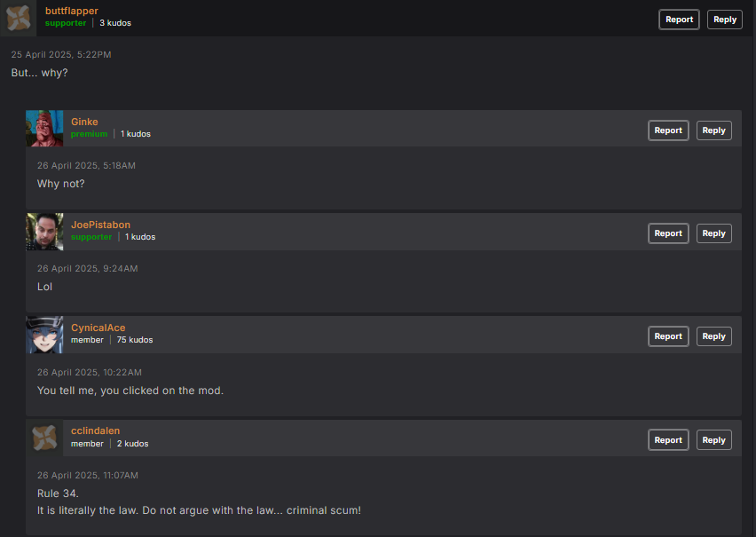Click cclindalen's default avatar icon
Screen dimensions: 756x537
coord(44,438)
